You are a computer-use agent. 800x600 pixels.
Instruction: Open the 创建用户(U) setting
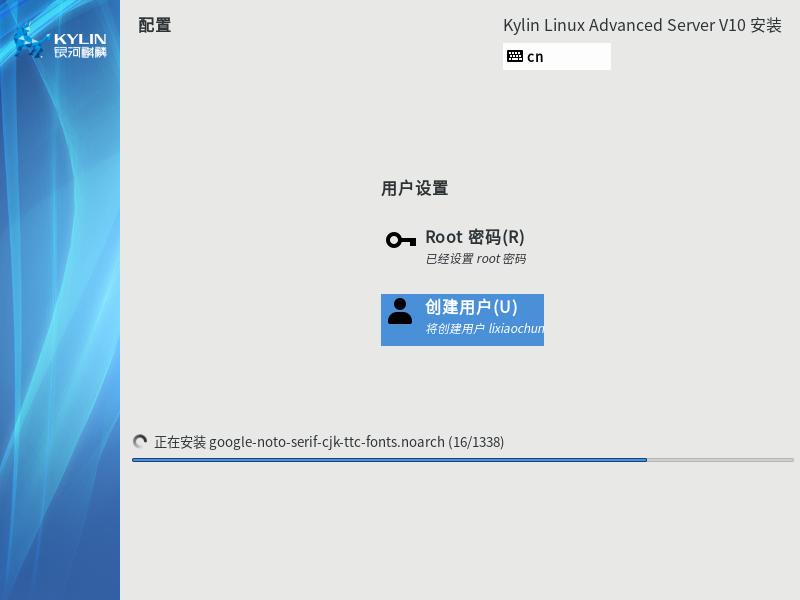(462, 320)
